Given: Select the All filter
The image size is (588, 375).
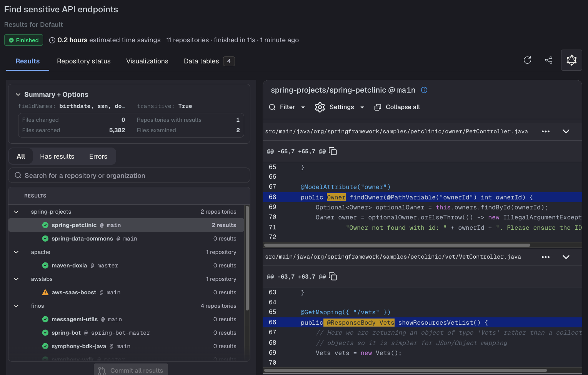Looking at the screenshot, I should click(21, 156).
